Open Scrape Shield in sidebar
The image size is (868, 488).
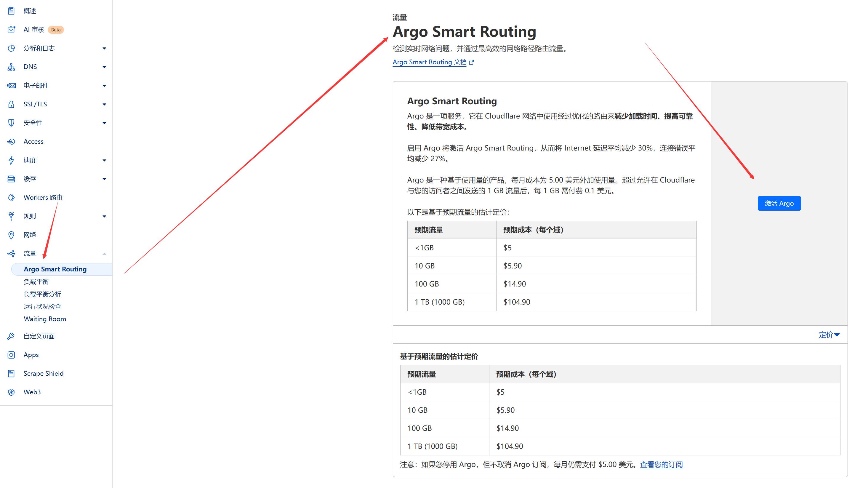[x=44, y=373]
